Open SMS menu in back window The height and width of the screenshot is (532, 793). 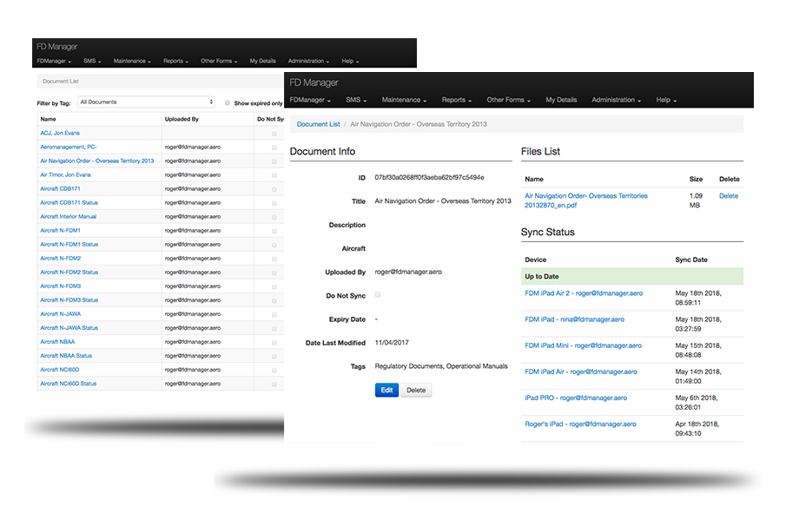(x=92, y=61)
